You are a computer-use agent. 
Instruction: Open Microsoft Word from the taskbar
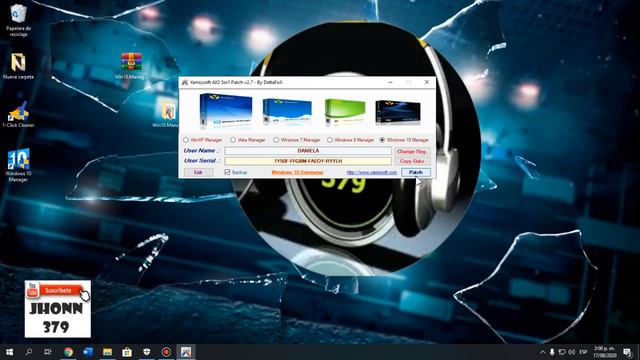tap(88, 352)
